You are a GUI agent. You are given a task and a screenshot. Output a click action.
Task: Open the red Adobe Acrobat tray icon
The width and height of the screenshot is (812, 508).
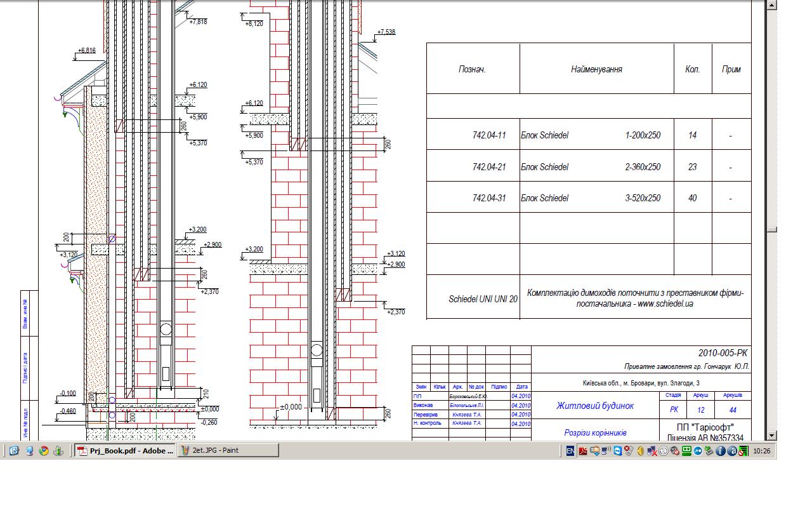pyautogui.click(x=583, y=451)
